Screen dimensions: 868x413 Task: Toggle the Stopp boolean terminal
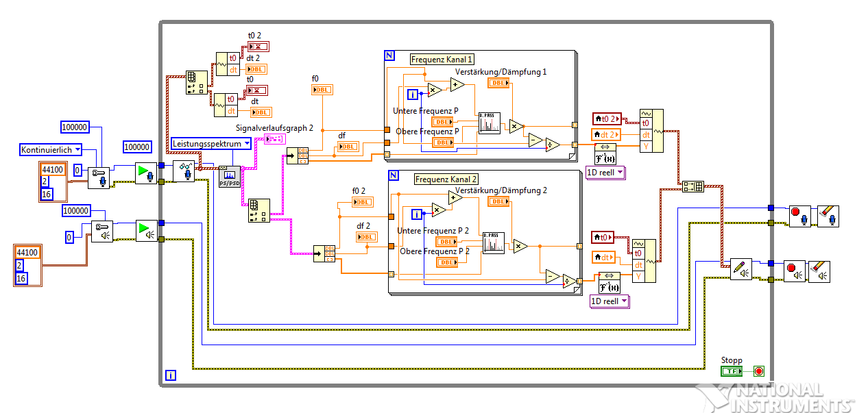point(732,371)
